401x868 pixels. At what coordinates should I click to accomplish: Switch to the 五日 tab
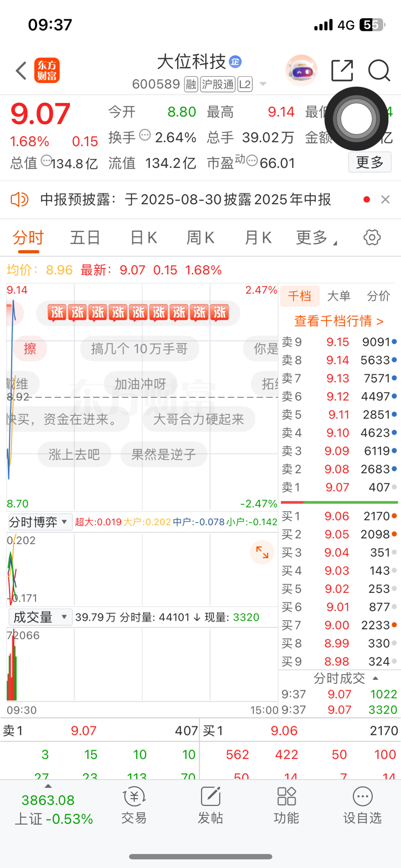(x=85, y=238)
